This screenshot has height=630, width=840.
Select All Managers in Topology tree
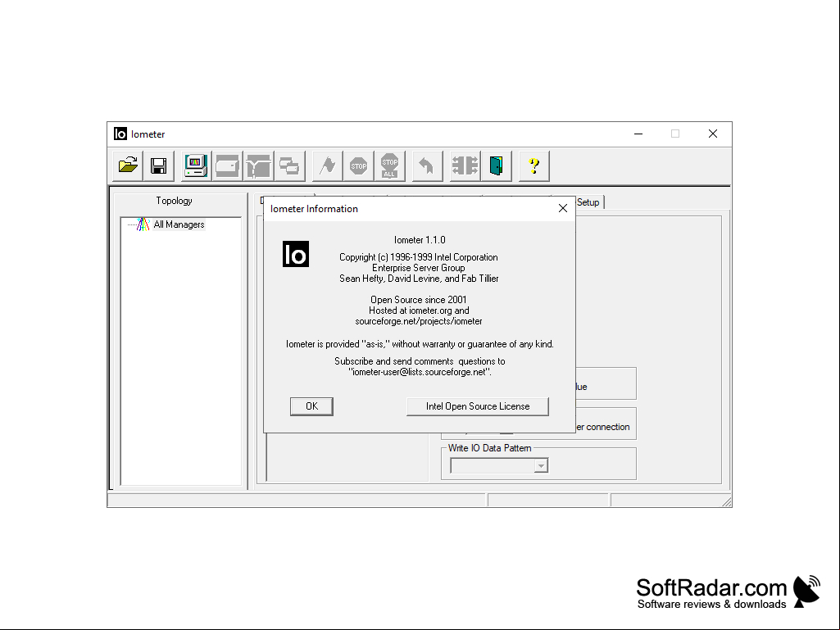tap(179, 224)
